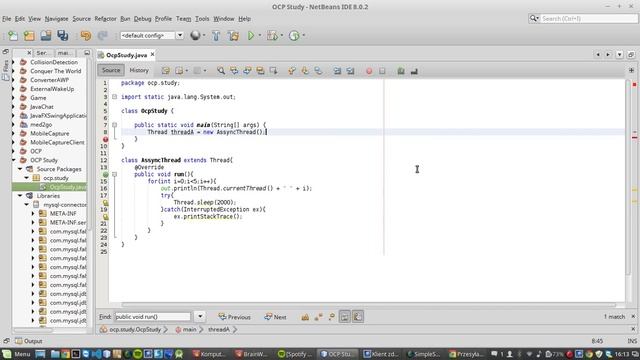Click the Undo toolbar icon
This screenshot has height=360, width=640.
[86, 36]
